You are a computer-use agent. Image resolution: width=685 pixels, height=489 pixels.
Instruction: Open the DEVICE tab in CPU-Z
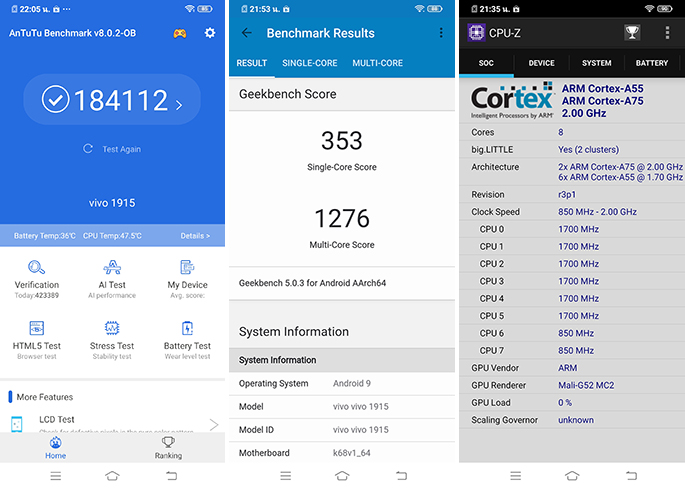point(541,63)
